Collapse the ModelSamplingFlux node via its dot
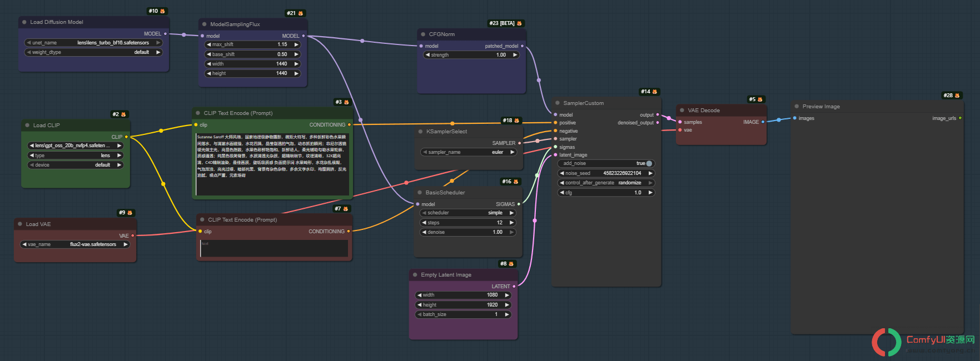Viewport: 980px width, 361px height. [205, 24]
